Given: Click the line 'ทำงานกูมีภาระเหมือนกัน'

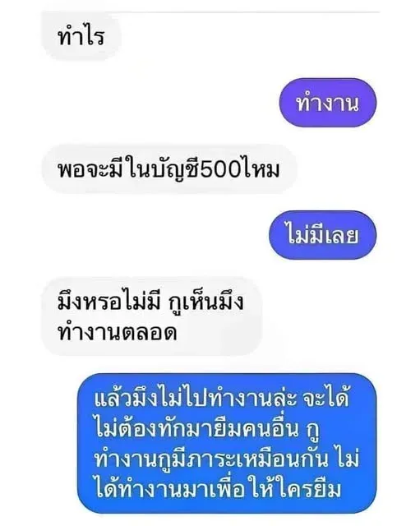Looking at the screenshot, I should coord(211,459).
